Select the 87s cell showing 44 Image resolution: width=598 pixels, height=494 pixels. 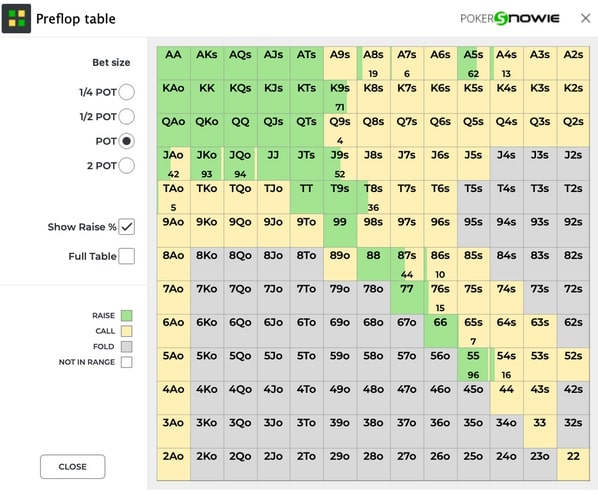click(x=407, y=264)
